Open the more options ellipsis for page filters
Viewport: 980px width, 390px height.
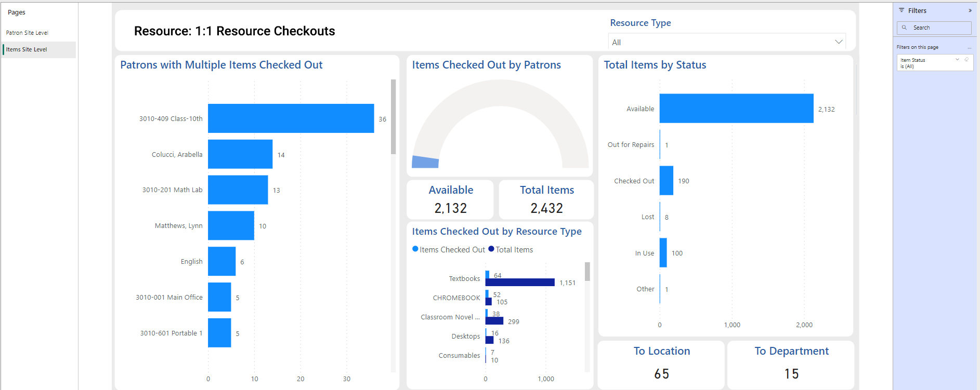tap(969, 48)
